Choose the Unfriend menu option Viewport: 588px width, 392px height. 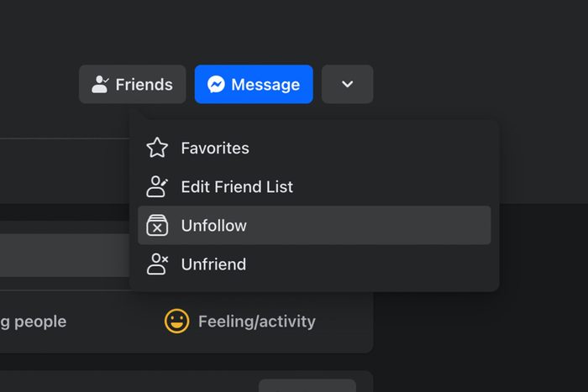tap(213, 264)
